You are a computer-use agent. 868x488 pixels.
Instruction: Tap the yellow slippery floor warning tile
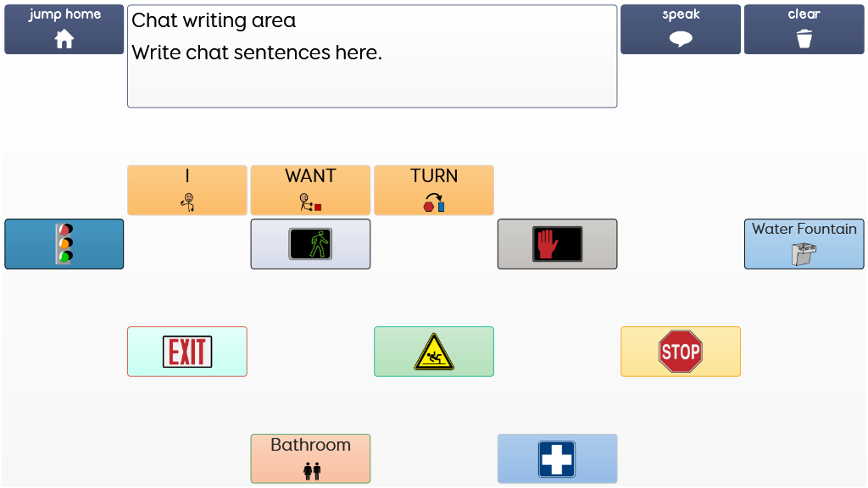pos(434,351)
